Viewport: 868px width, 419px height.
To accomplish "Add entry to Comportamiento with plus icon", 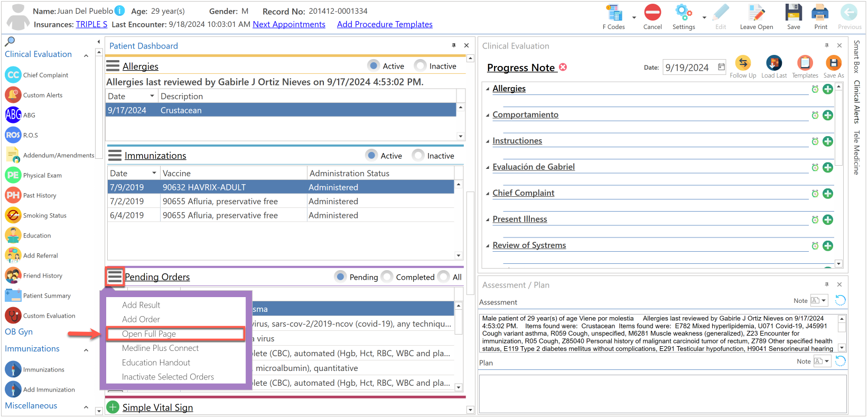I will point(828,115).
